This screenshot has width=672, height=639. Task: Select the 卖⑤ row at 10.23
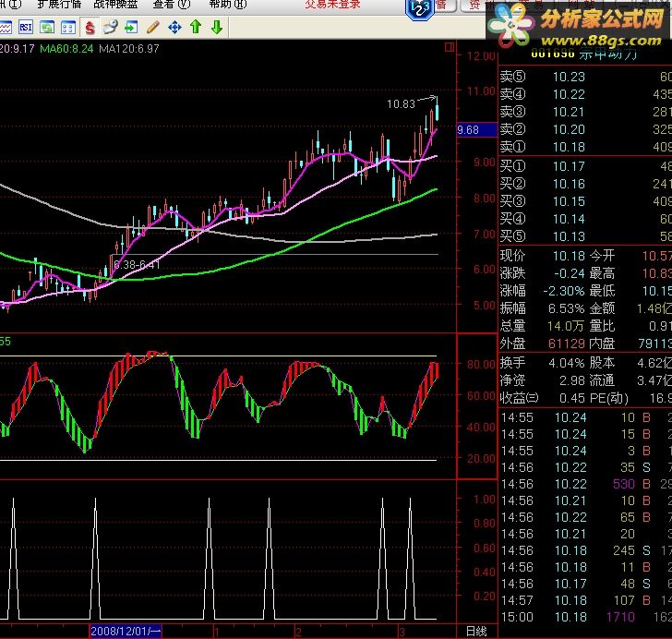click(585, 77)
